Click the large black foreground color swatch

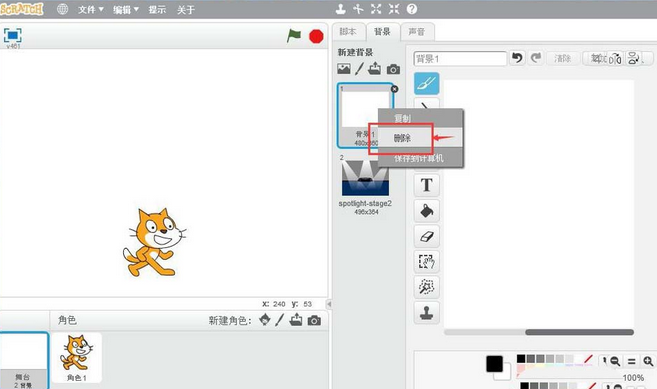coord(494,364)
